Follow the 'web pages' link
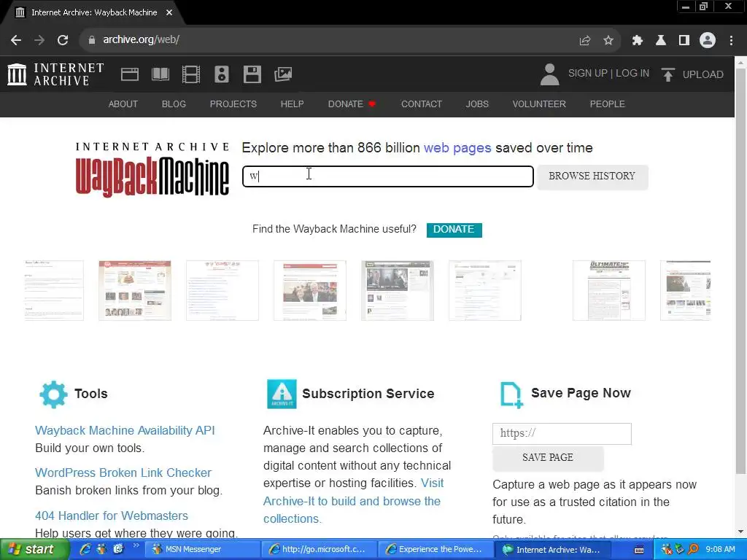 click(x=457, y=148)
